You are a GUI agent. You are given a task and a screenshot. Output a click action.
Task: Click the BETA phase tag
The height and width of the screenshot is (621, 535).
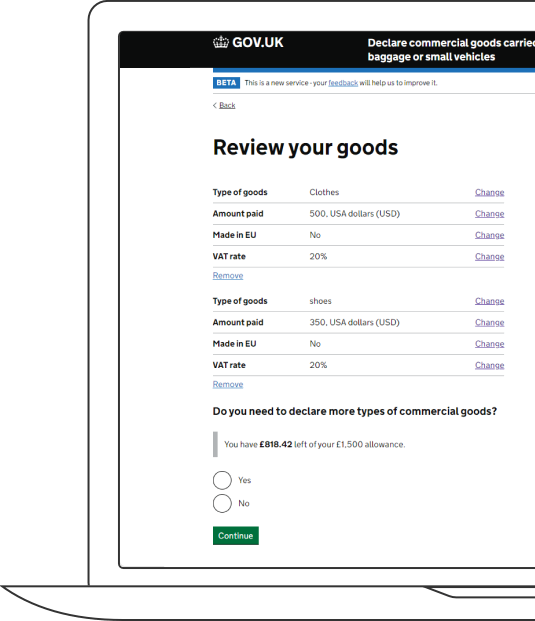pos(226,83)
